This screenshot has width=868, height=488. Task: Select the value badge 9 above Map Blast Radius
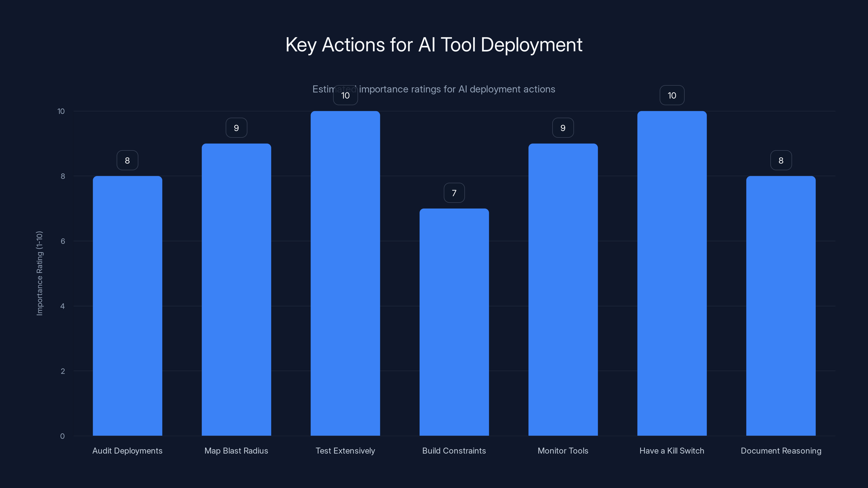236,128
